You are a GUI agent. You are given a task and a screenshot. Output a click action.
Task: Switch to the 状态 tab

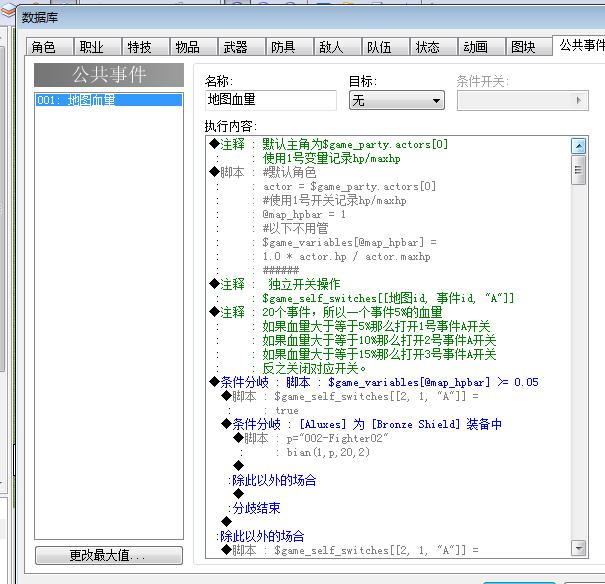tap(433, 47)
